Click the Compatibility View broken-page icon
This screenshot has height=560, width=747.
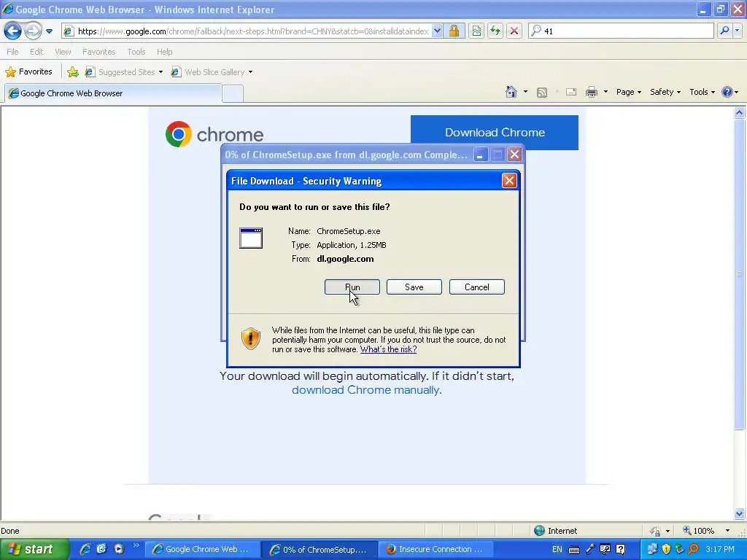[x=476, y=31]
